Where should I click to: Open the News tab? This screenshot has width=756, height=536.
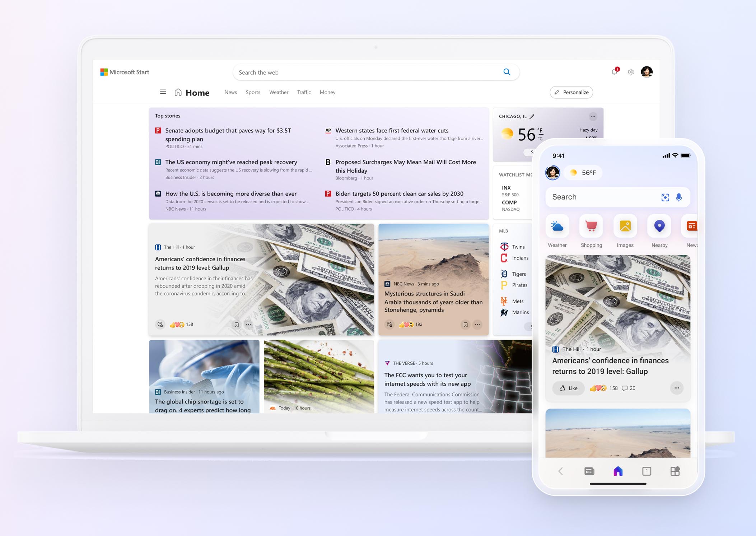point(230,92)
